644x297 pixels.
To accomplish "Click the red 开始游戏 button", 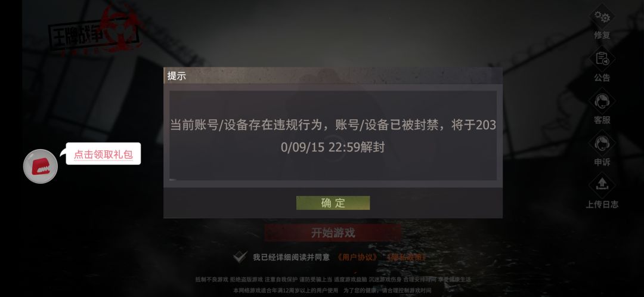I will (x=333, y=233).
